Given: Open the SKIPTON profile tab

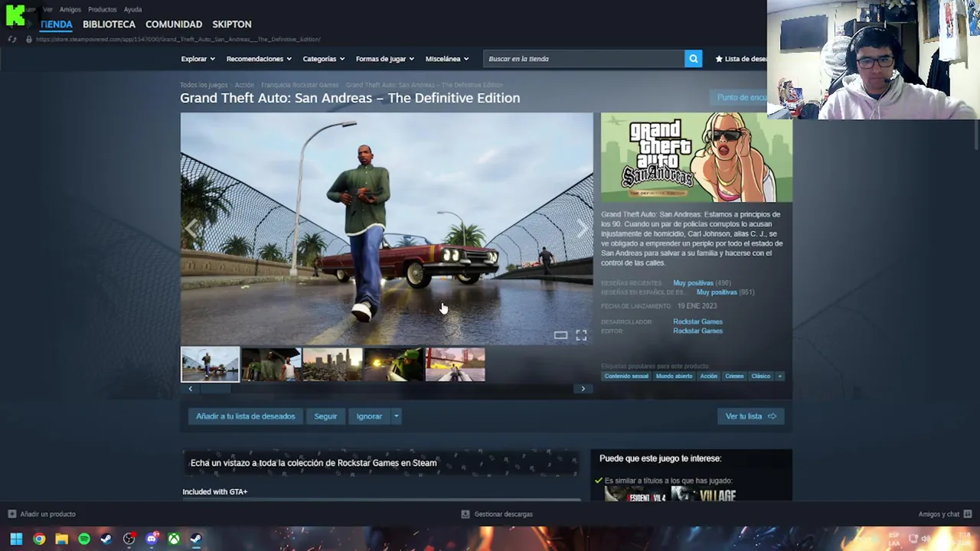Looking at the screenshot, I should pos(231,24).
